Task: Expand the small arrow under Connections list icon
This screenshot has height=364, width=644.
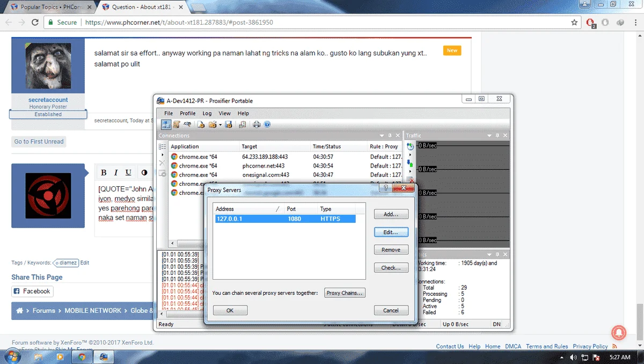Action: point(163,155)
